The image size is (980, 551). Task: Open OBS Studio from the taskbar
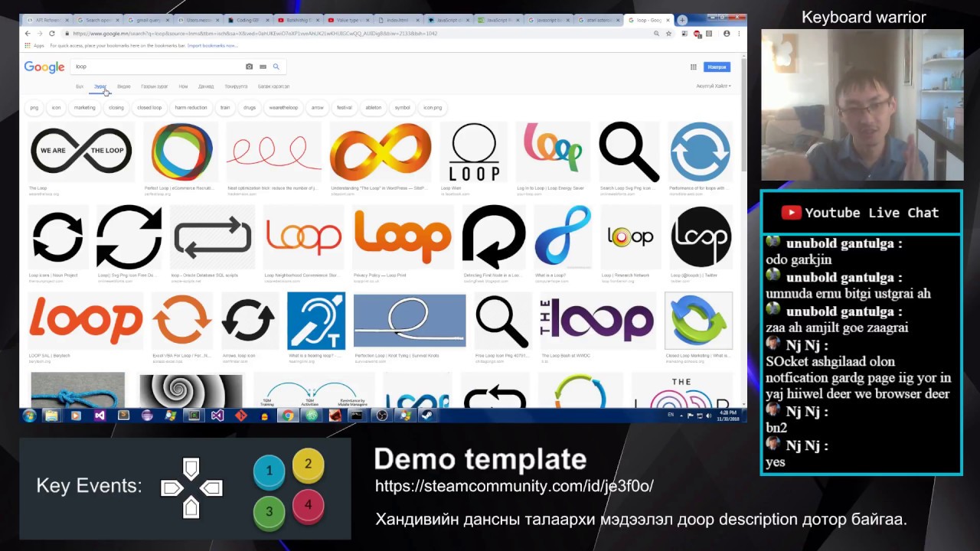tap(382, 416)
